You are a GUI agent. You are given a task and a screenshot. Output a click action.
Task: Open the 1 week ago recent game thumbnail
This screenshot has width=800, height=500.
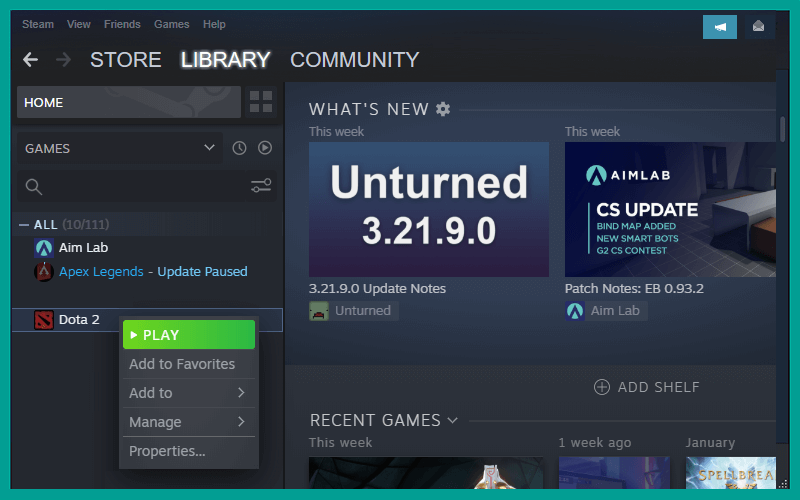(x=614, y=473)
